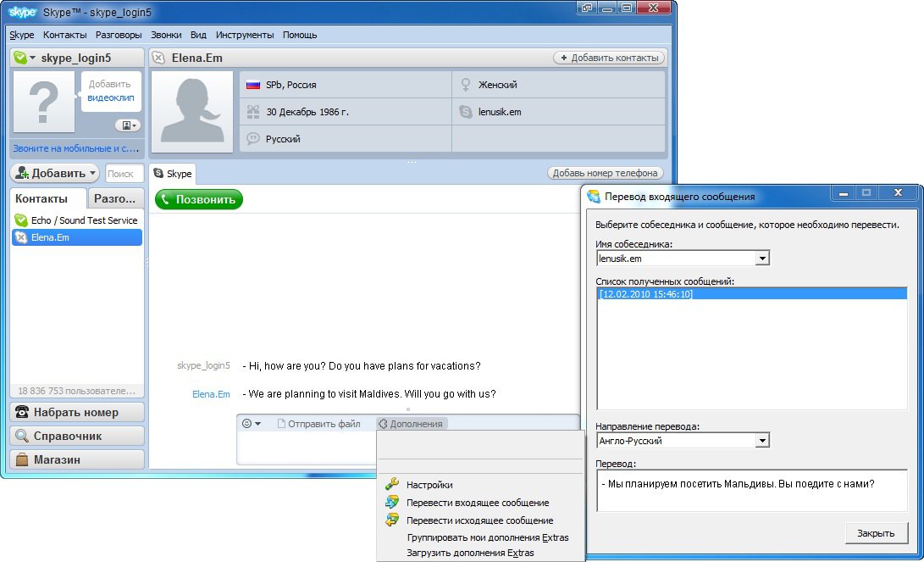The image size is (924, 562).
Task: Select the message dated 12.02.2010 15:46:10
Action: tap(751, 293)
